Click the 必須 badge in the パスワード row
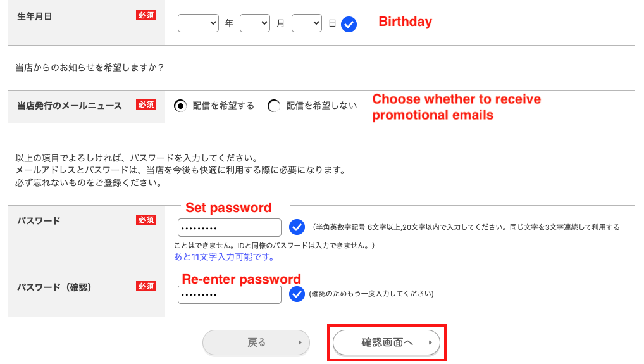 [x=146, y=220]
